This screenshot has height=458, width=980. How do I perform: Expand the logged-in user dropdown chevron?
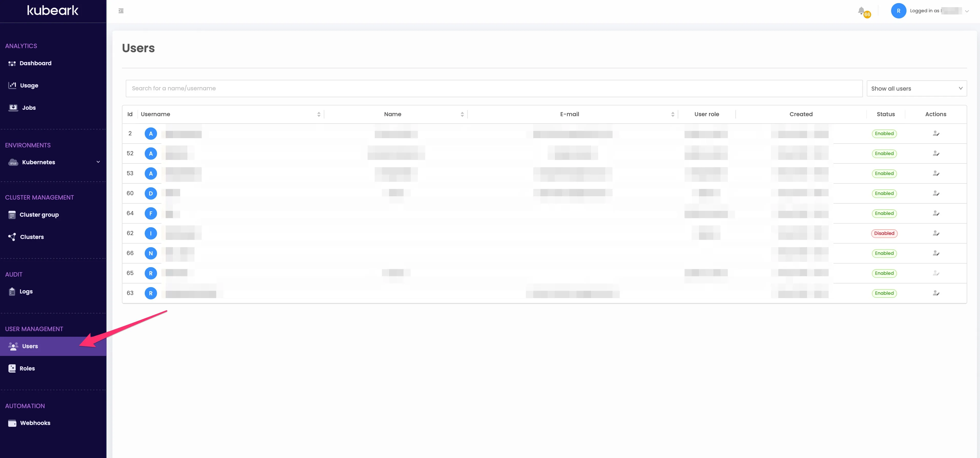click(967, 11)
